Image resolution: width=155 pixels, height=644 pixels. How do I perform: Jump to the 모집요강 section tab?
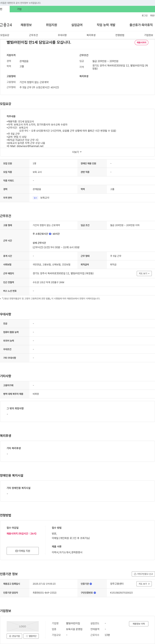pyautogui.click(x=5, y=35)
